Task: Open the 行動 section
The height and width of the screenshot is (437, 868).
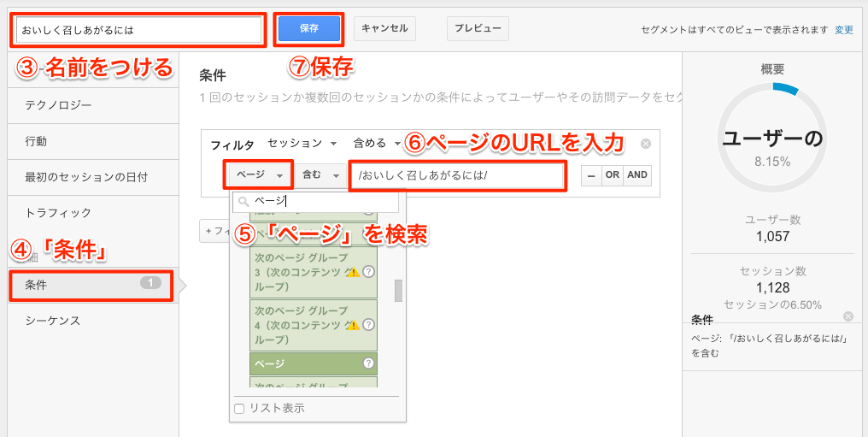Action: [93, 141]
